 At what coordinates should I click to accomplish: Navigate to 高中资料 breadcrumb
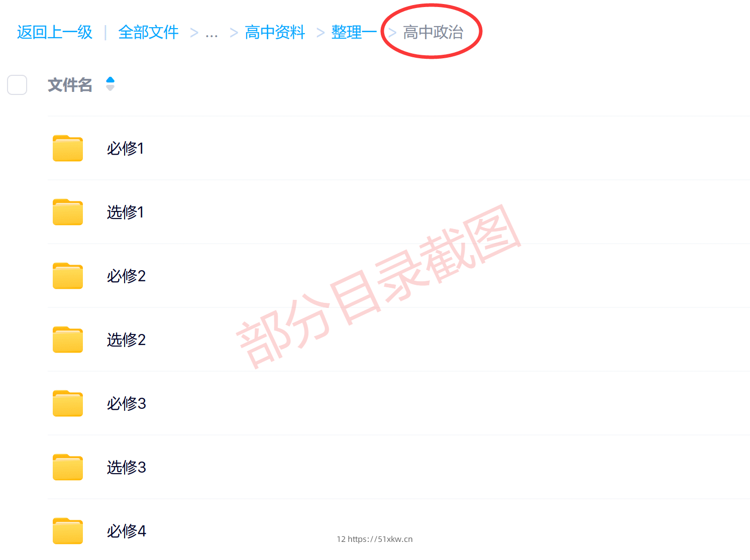pyautogui.click(x=275, y=32)
